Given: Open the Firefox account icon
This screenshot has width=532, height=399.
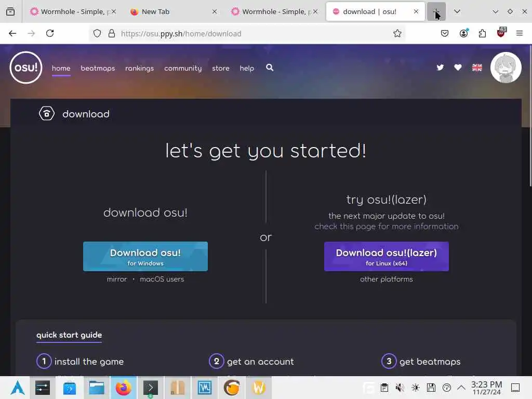Looking at the screenshot, I should [x=463, y=33].
